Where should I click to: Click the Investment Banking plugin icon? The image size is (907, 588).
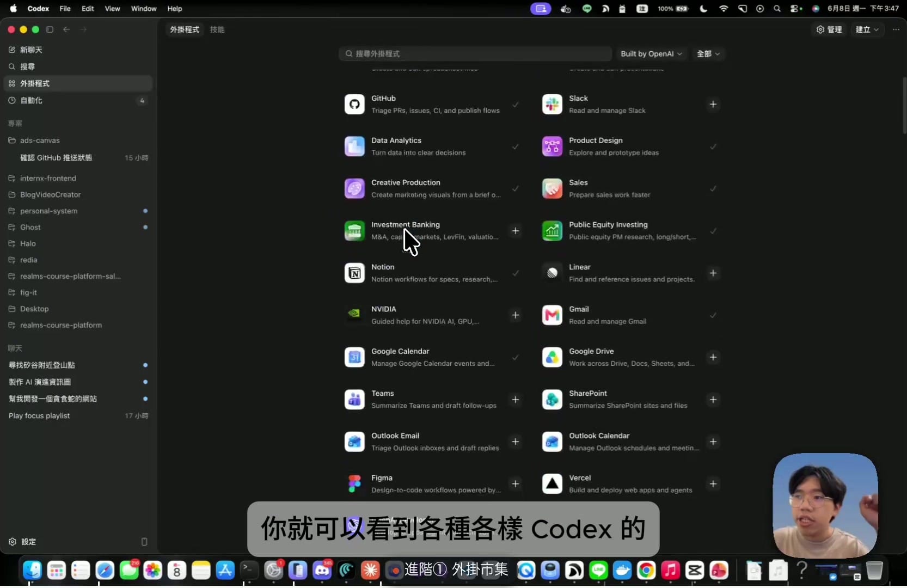tap(354, 231)
